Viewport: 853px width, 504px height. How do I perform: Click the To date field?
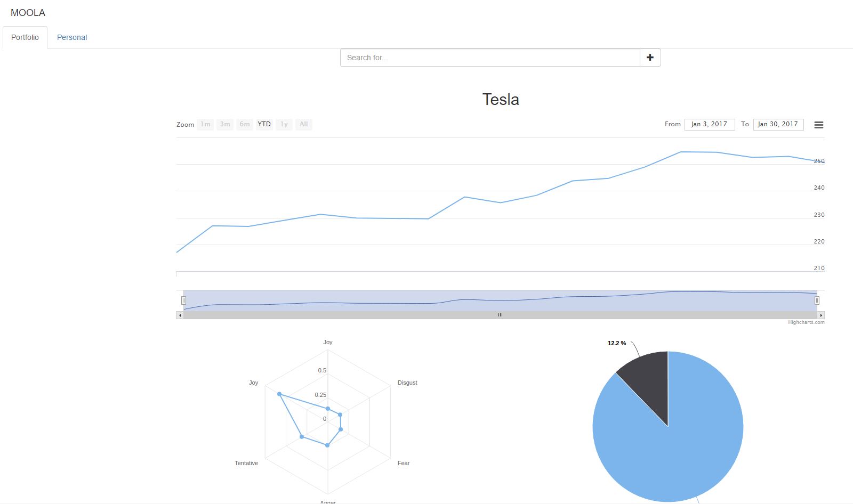tap(778, 124)
